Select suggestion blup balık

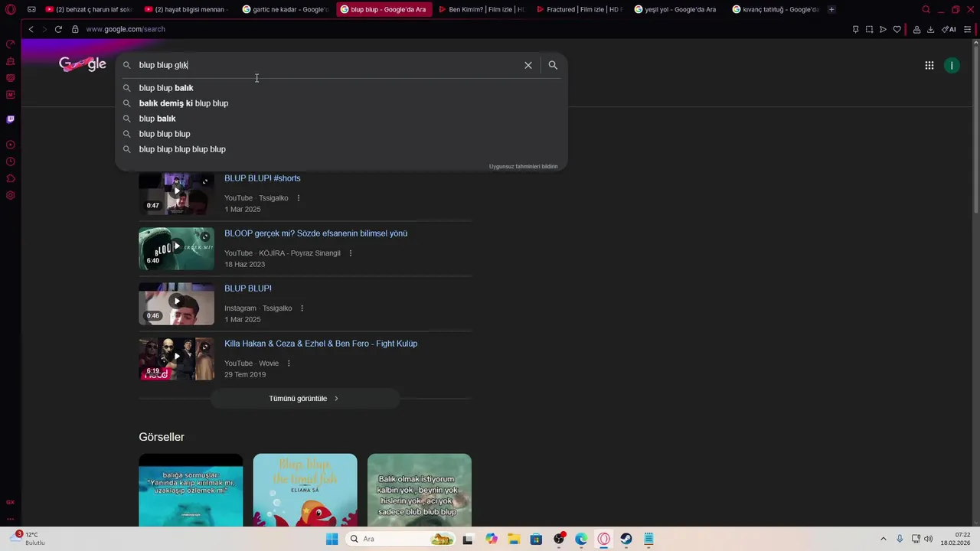[x=341, y=119]
